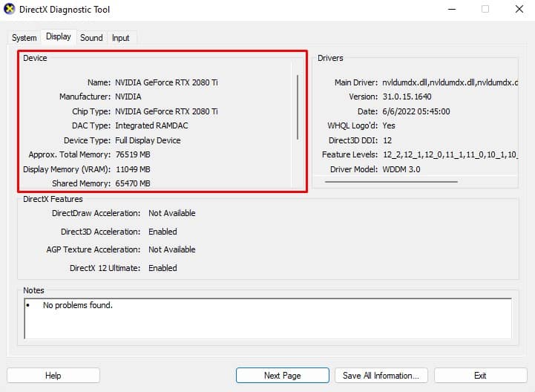Select the Display tab
Image resolution: width=535 pixels, height=392 pixels.
point(59,36)
